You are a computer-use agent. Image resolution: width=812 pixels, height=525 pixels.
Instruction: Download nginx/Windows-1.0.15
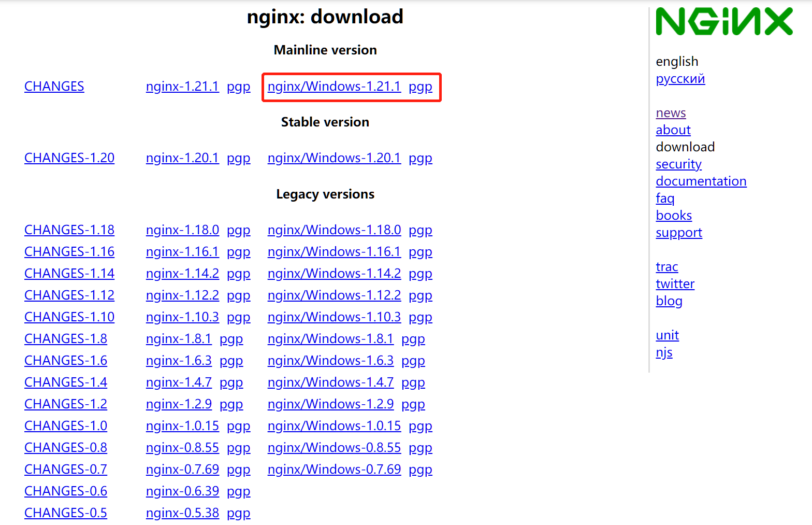coord(334,426)
